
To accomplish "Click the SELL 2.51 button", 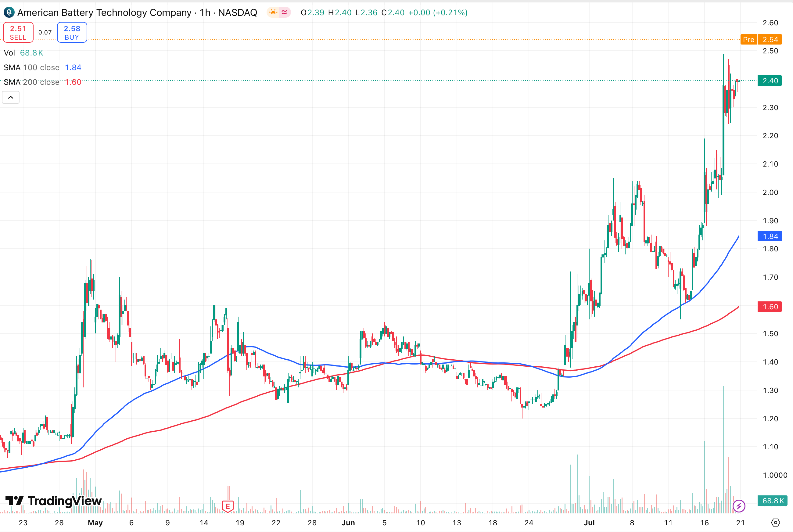I will pos(18,33).
